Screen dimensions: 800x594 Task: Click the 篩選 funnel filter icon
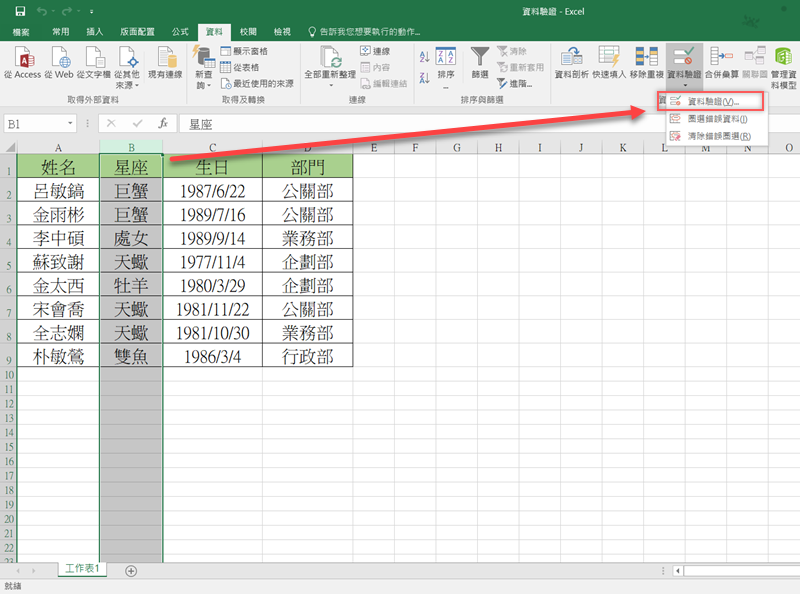pyautogui.click(x=480, y=58)
